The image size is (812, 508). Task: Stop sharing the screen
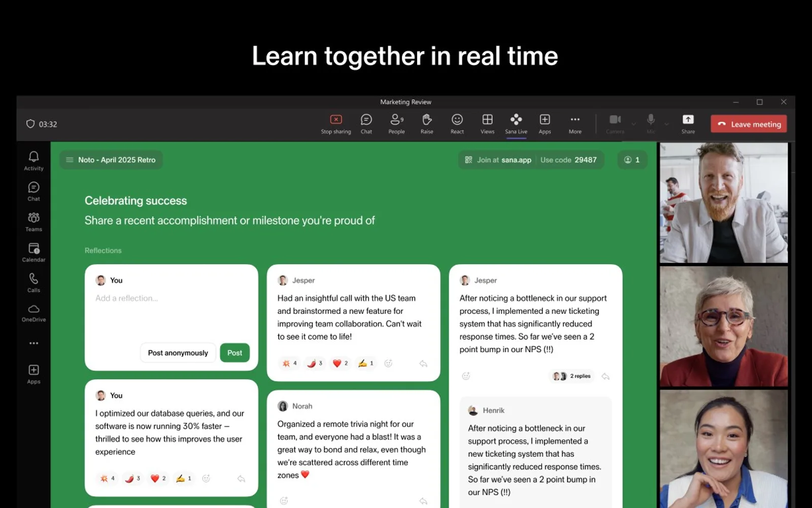tap(335, 124)
